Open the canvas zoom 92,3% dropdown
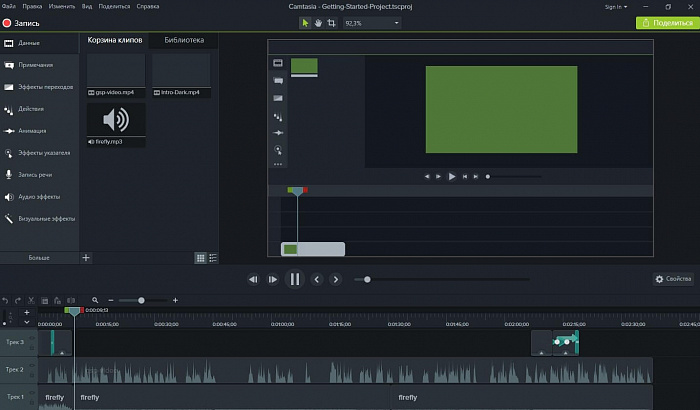The width and height of the screenshot is (700, 410). (x=371, y=22)
